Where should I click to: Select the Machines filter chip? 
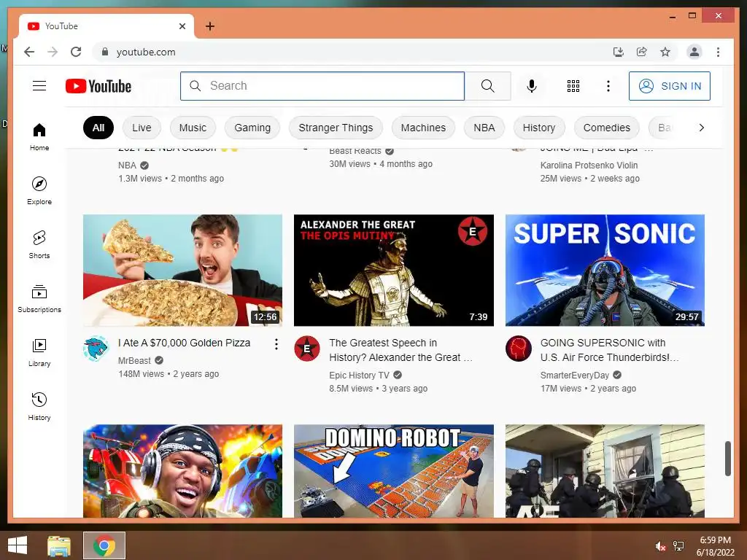click(423, 128)
